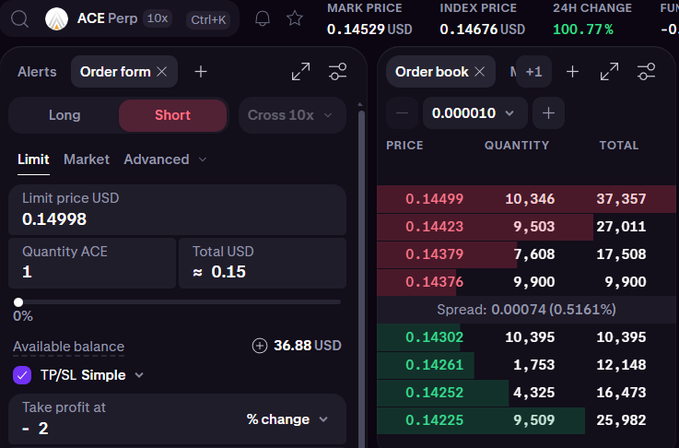Open Order form panel settings sliders icon
This screenshot has height=448, width=679.
tap(338, 71)
